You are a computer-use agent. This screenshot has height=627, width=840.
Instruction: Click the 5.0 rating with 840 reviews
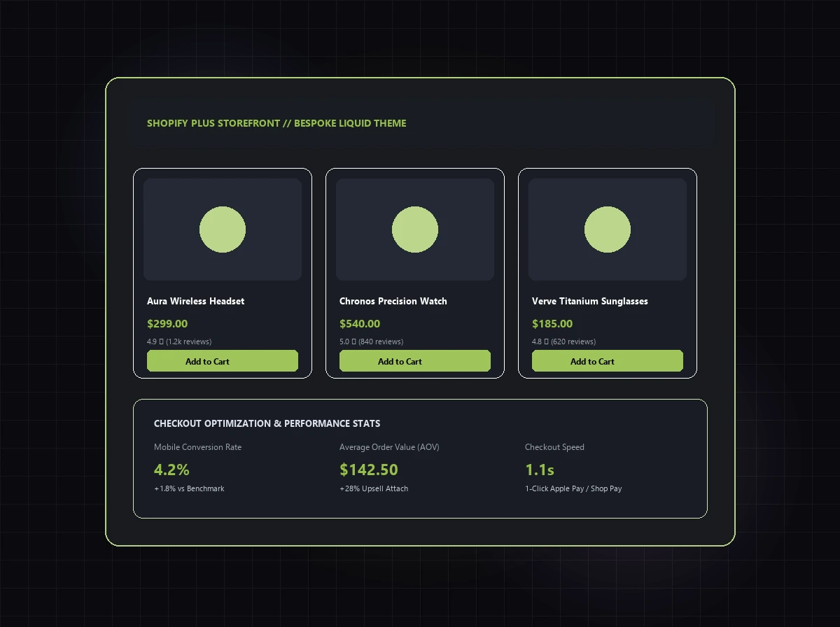(x=371, y=341)
